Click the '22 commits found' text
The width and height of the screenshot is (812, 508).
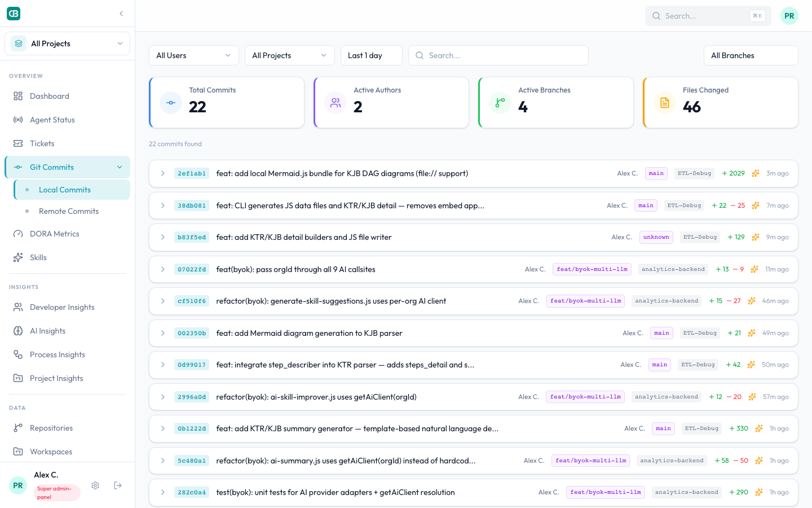coord(175,144)
